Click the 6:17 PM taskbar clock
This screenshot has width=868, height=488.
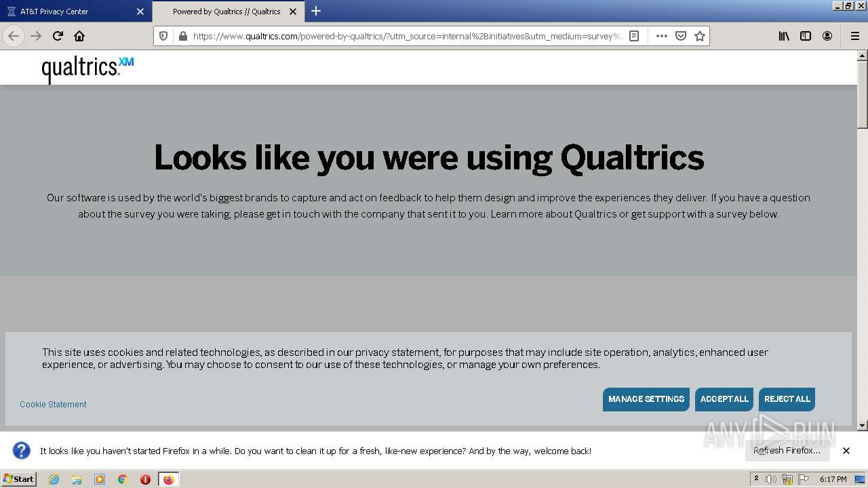pyautogui.click(x=833, y=479)
